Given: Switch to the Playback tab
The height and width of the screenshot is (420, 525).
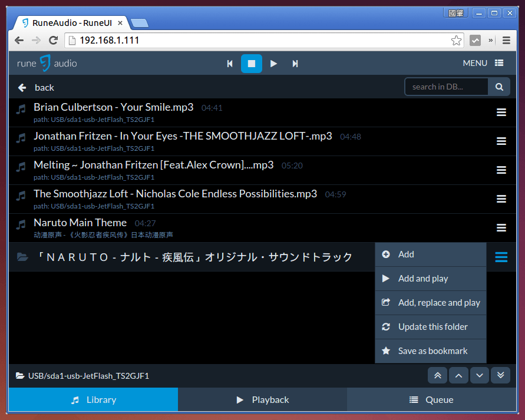Looking at the screenshot, I should tap(262, 399).
